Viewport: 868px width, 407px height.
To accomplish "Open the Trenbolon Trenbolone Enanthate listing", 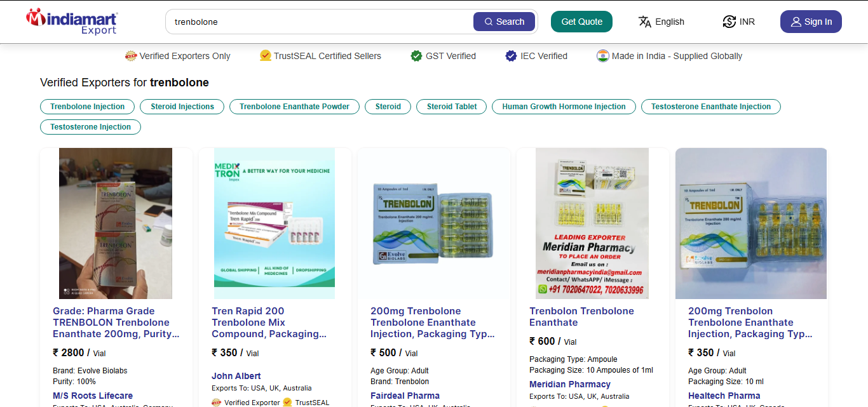I will pyautogui.click(x=581, y=317).
